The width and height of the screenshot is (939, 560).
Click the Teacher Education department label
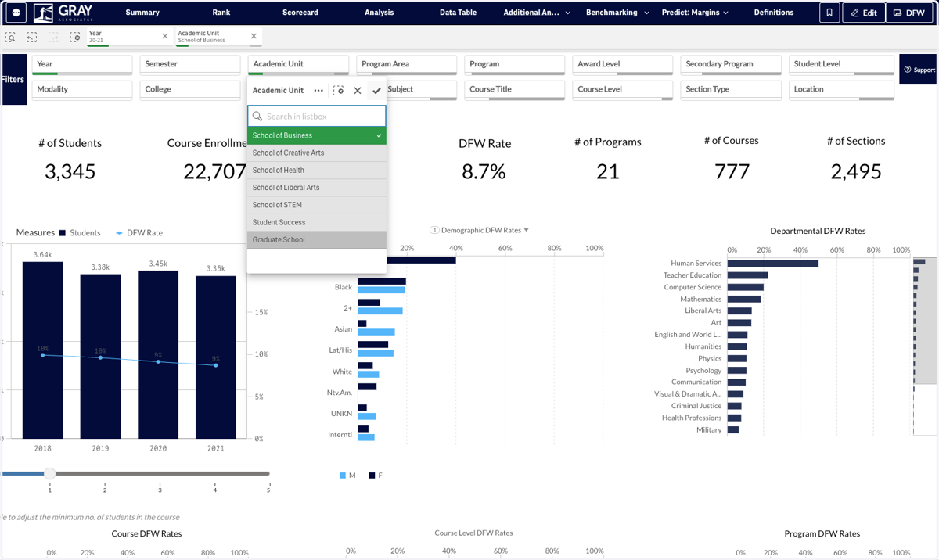click(x=693, y=275)
